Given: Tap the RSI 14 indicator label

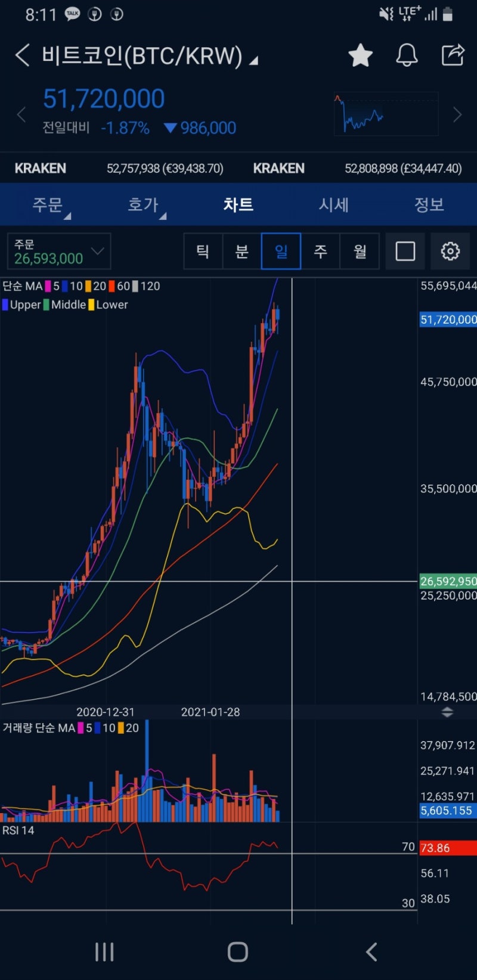Looking at the screenshot, I should [x=18, y=830].
